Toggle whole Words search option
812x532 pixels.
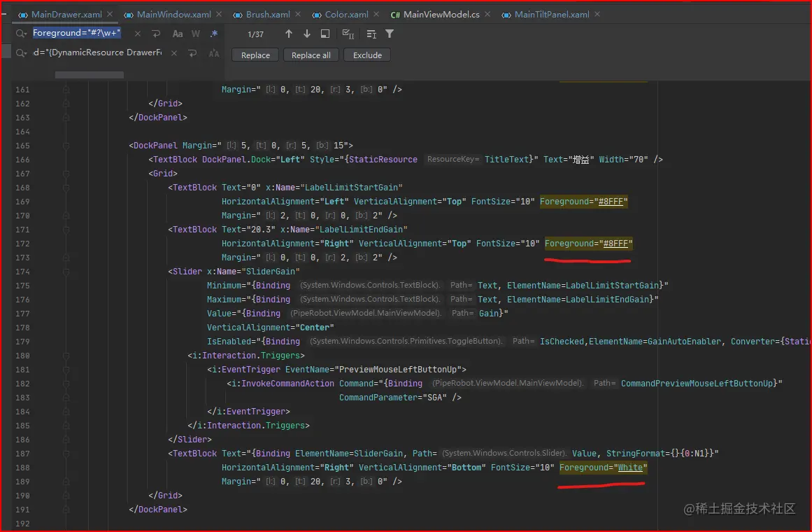[196, 34]
